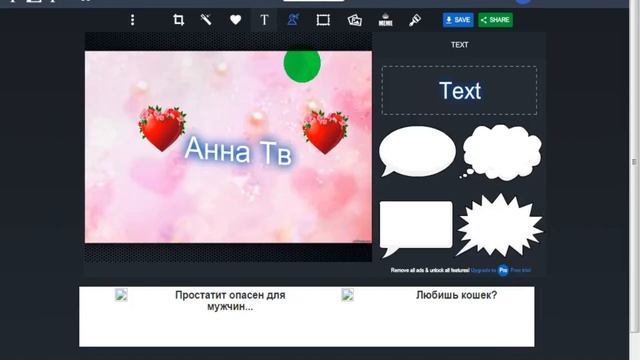Open the cutout portrait tool

pos(293,20)
